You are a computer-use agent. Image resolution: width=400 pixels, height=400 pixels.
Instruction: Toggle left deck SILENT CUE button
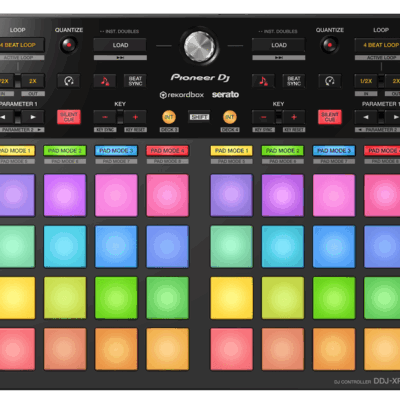tap(69, 117)
